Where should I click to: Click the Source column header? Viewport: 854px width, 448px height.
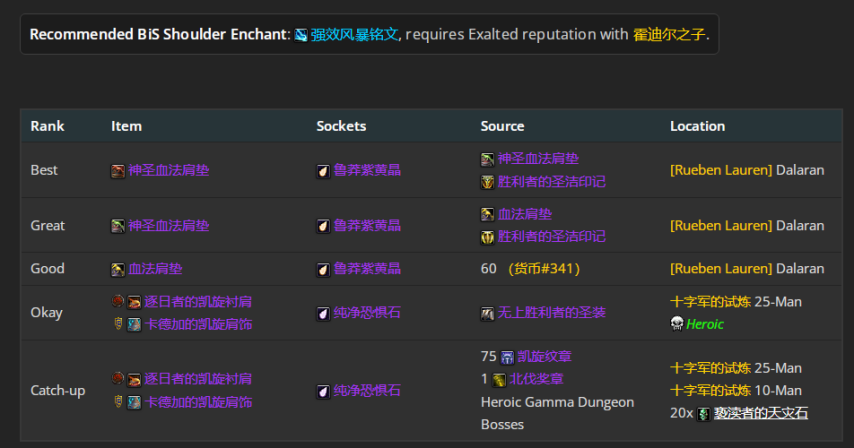pyautogui.click(x=502, y=126)
